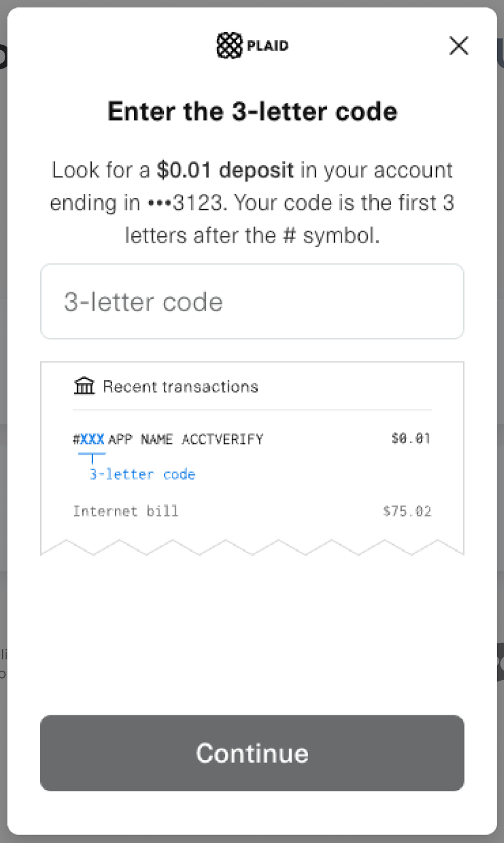Click the # symbol before XXX

pyautogui.click(x=76, y=439)
